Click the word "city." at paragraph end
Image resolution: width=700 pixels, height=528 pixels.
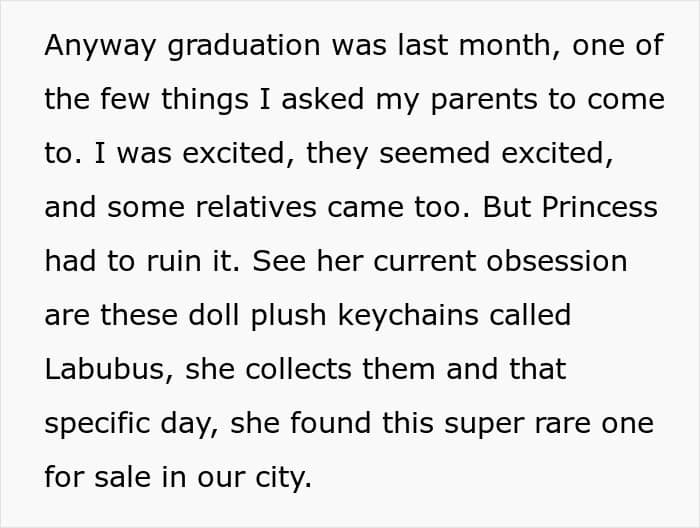(x=283, y=478)
